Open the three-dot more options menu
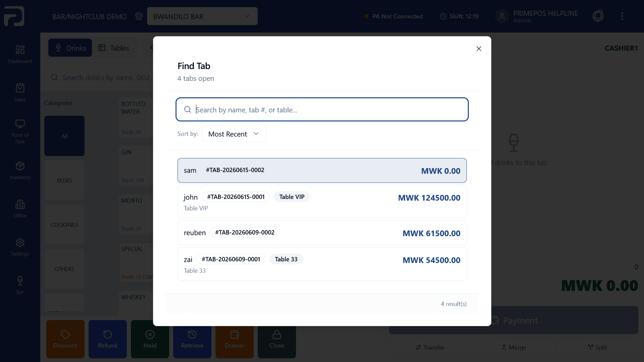This screenshot has width=644, height=362. click(622, 16)
